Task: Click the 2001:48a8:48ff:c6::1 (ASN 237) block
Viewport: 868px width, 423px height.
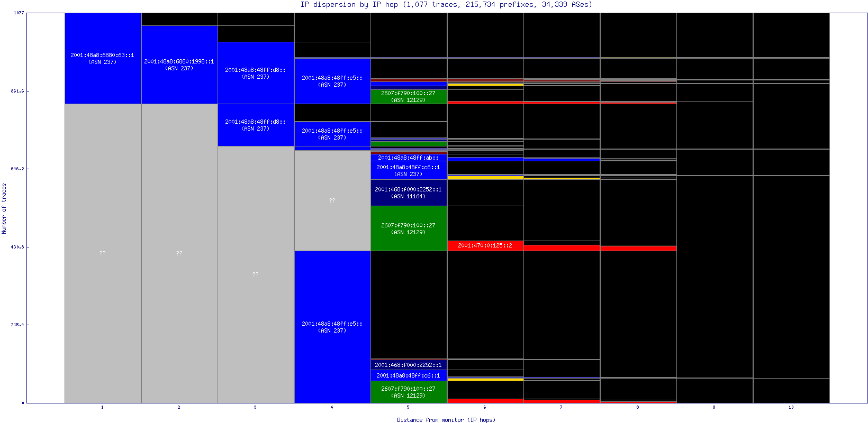Action: 409,170
